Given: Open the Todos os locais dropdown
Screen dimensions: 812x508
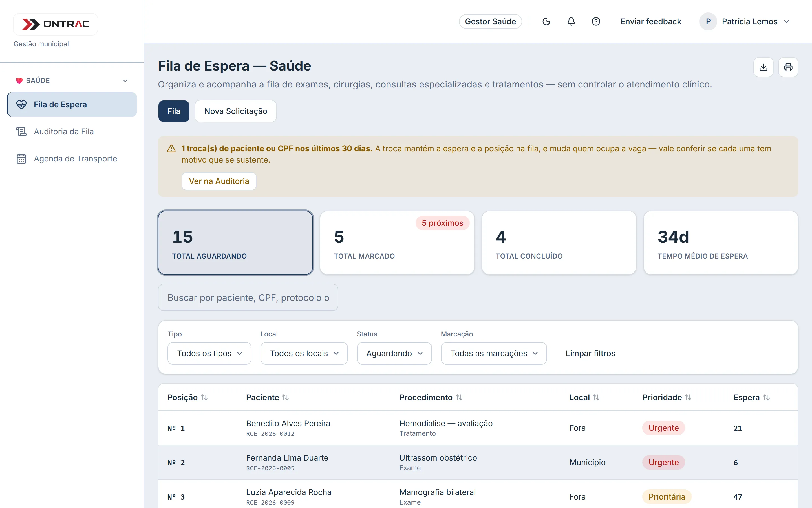Looking at the screenshot, I should click(304, 353).
